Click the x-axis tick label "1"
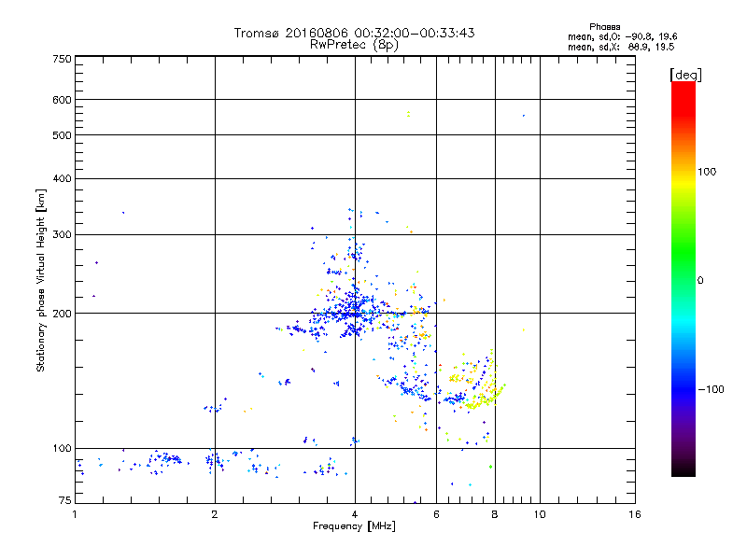The height and width of the screenshot is (560, 747). pyautogui.click(x=75, y=514)
